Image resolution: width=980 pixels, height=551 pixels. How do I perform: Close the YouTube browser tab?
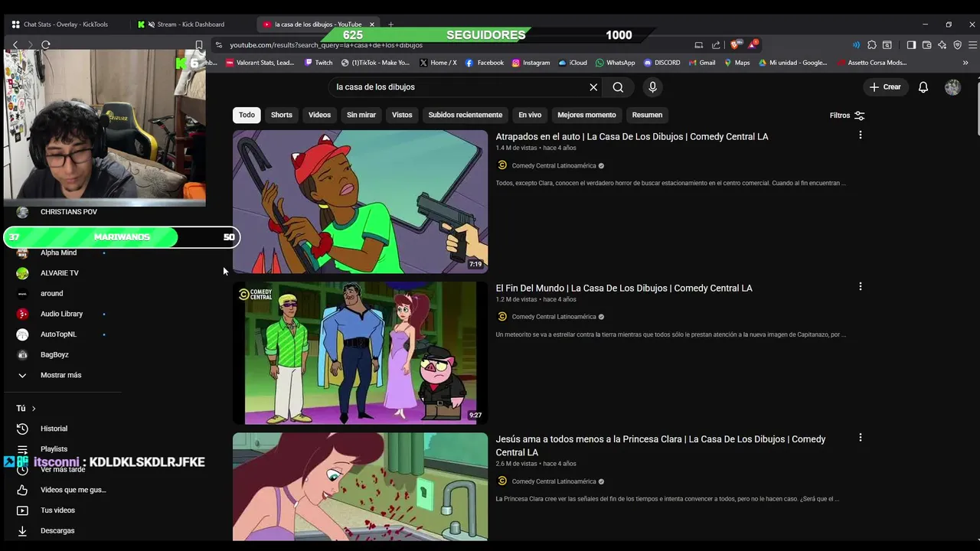pos(372,24)
